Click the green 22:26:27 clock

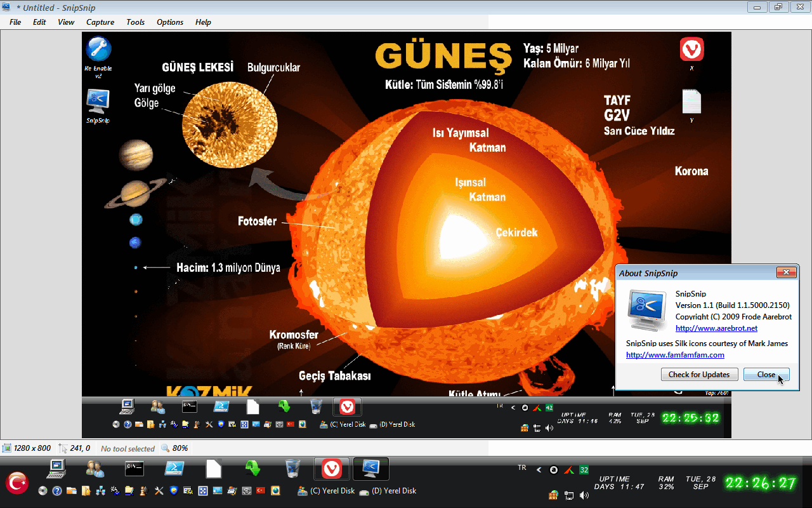[761, 483]
